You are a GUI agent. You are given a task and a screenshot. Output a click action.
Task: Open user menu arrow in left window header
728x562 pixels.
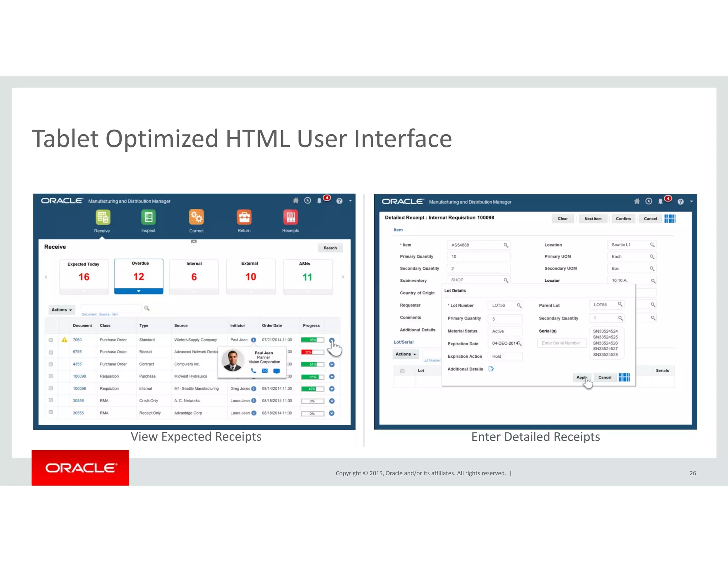350,201
